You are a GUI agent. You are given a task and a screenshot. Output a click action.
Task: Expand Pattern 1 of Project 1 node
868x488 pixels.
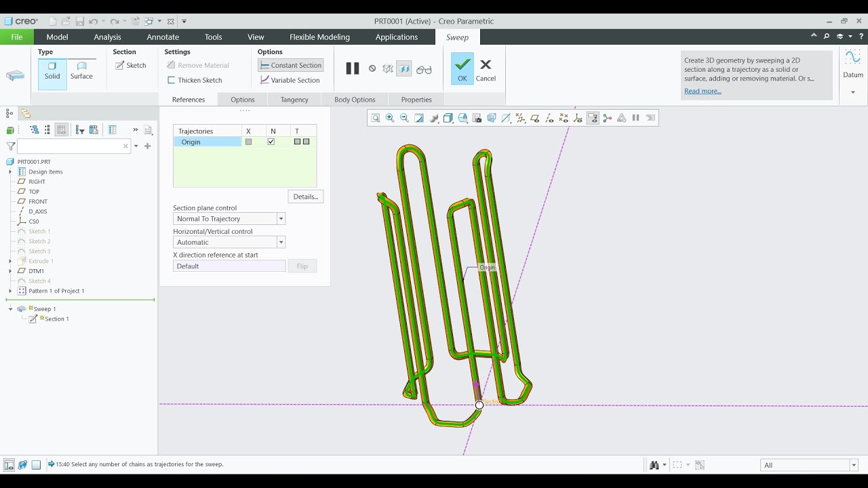(10, 291)
